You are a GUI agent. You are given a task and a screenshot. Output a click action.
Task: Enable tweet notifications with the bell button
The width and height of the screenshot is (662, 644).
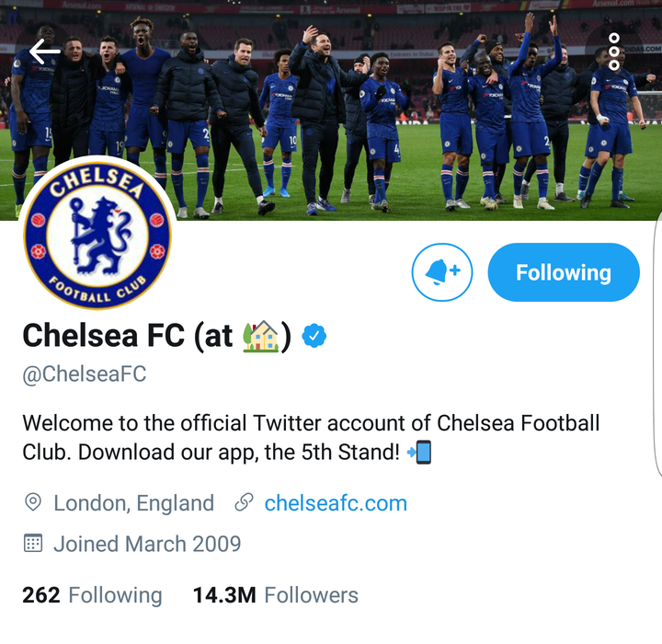click(x=442, y=272)
